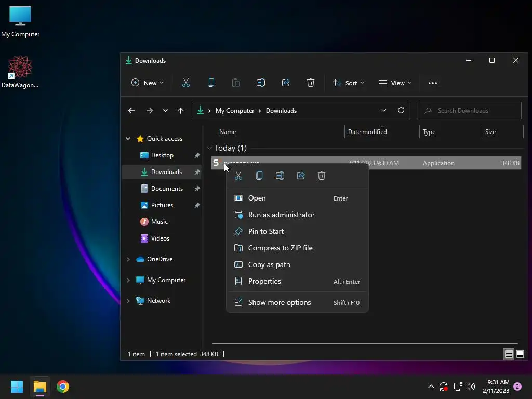Expand the Network tree node
532x399 pixels.
click(128, 301)
